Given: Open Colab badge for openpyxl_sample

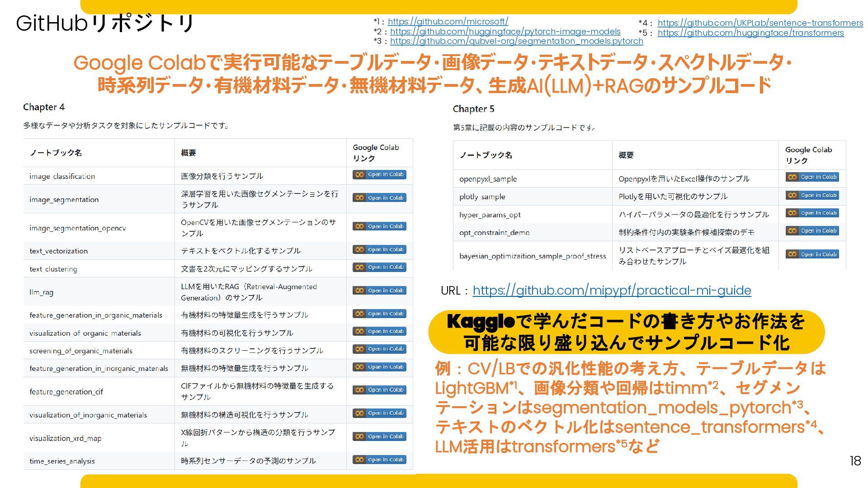Looking at the screenshot, I should (812, 177).
